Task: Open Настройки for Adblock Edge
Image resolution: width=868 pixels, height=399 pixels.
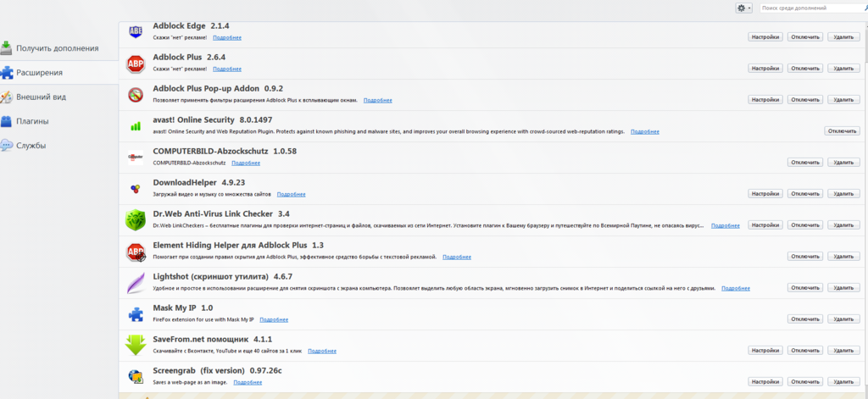Action: tap(765, 37)
